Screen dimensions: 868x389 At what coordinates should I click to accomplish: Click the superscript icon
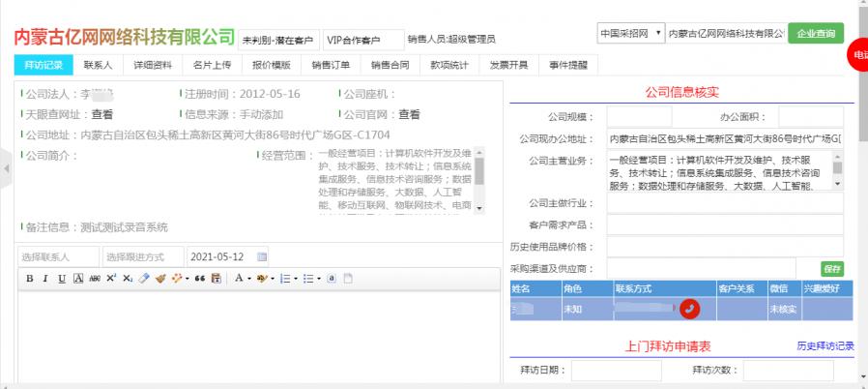pos(111,279)
